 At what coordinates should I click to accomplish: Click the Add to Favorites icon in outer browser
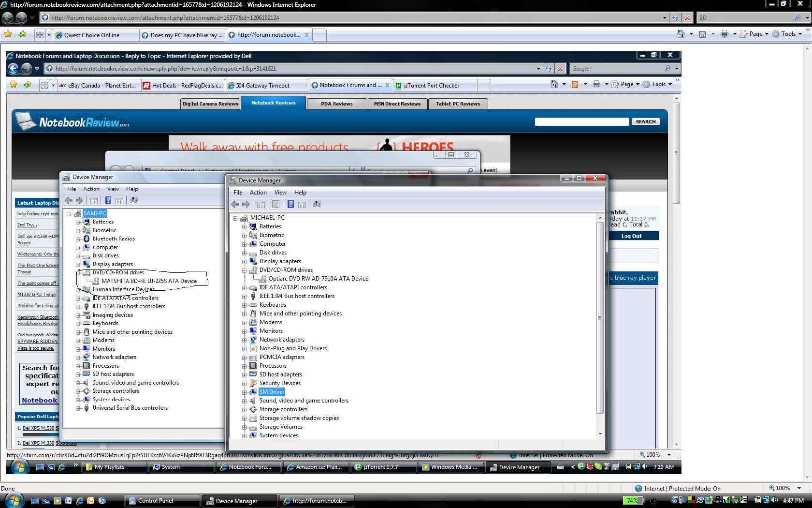[x=22, y=34]
